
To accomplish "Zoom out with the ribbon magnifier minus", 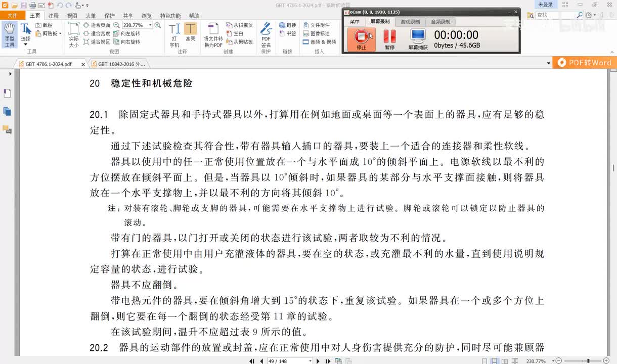I will [116, 25].
